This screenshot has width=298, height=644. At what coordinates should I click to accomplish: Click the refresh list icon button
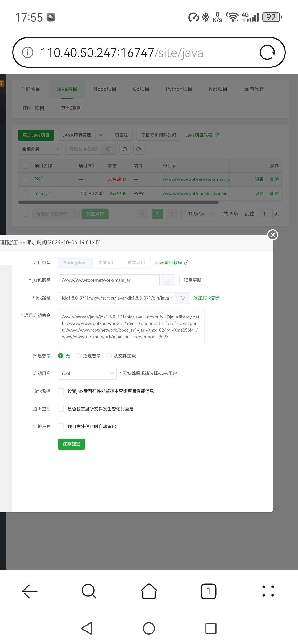pyautogui.click(x=125, y=149)
